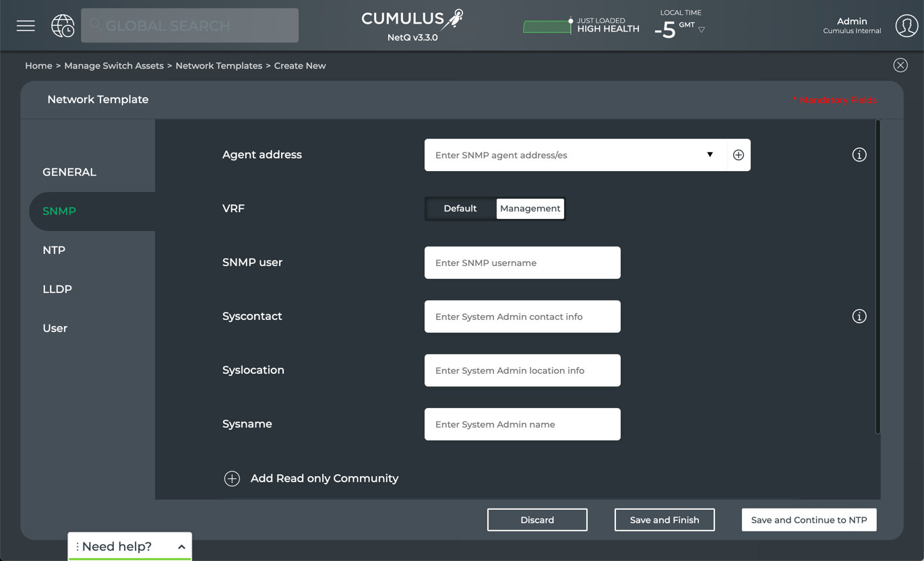Click Save and Continue to NTP
The width and height of the screenshot is (924, 561).
pos(809,520)
